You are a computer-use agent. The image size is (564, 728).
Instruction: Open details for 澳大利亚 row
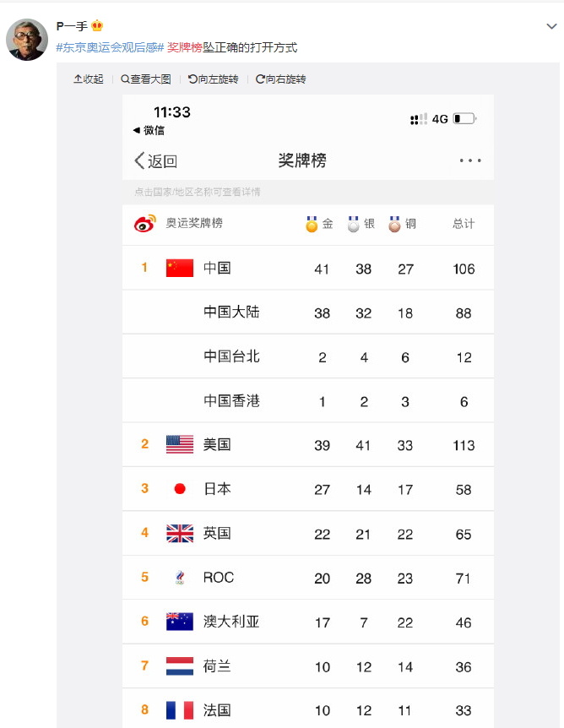308,622
